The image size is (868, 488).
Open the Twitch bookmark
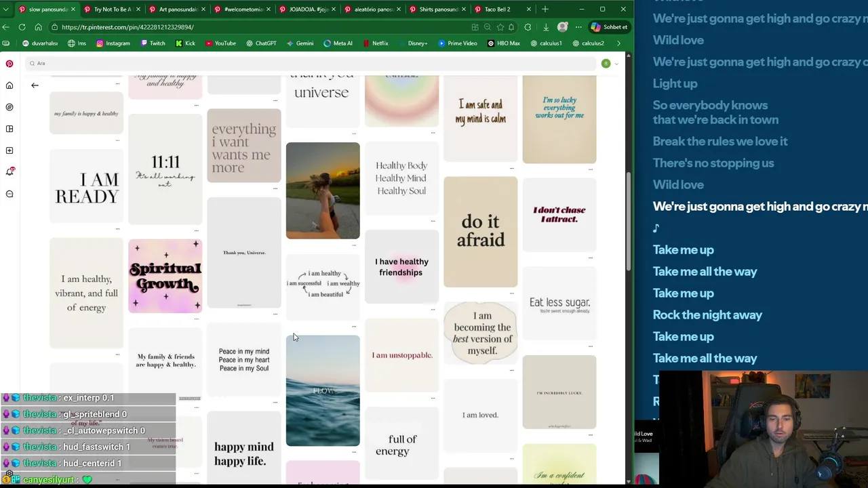(153, 43)
